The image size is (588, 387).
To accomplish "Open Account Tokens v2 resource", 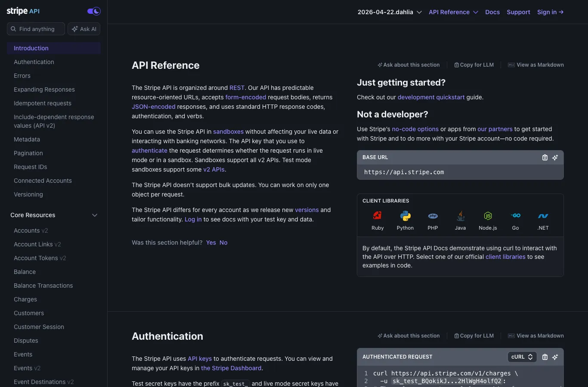I will click(40, 258).
